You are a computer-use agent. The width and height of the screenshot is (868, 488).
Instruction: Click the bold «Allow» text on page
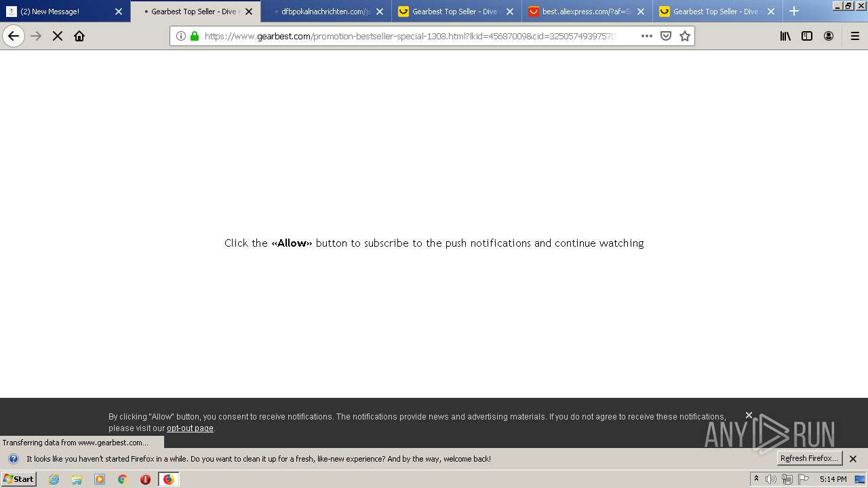292,243
